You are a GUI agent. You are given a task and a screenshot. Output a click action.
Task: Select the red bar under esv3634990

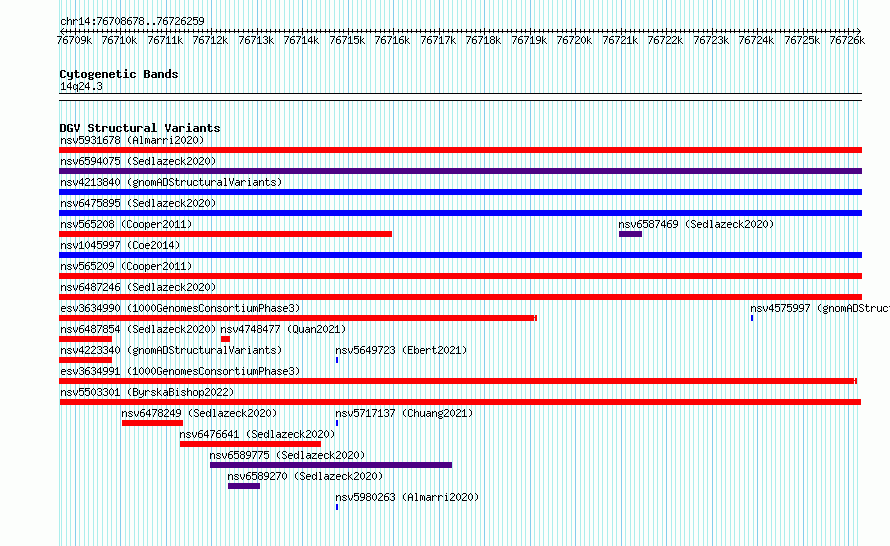coord(298,318)
